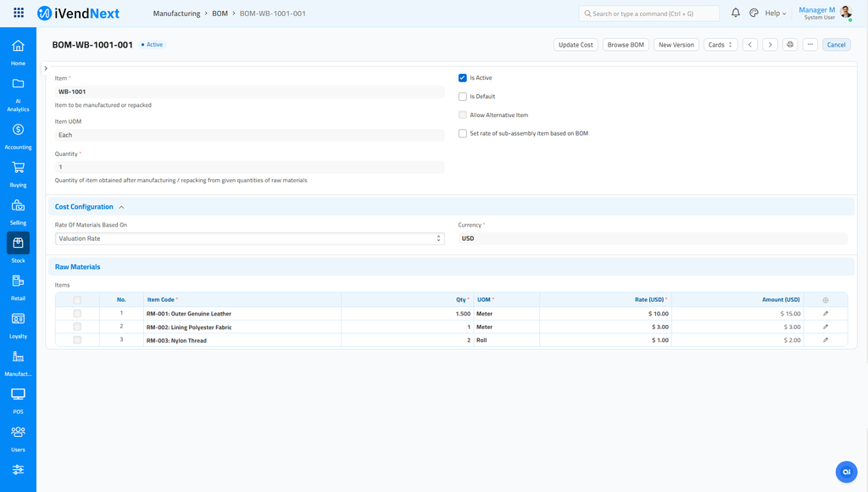Go to previous BOM document
Screen dimensions: 868x492
(750, 45)
